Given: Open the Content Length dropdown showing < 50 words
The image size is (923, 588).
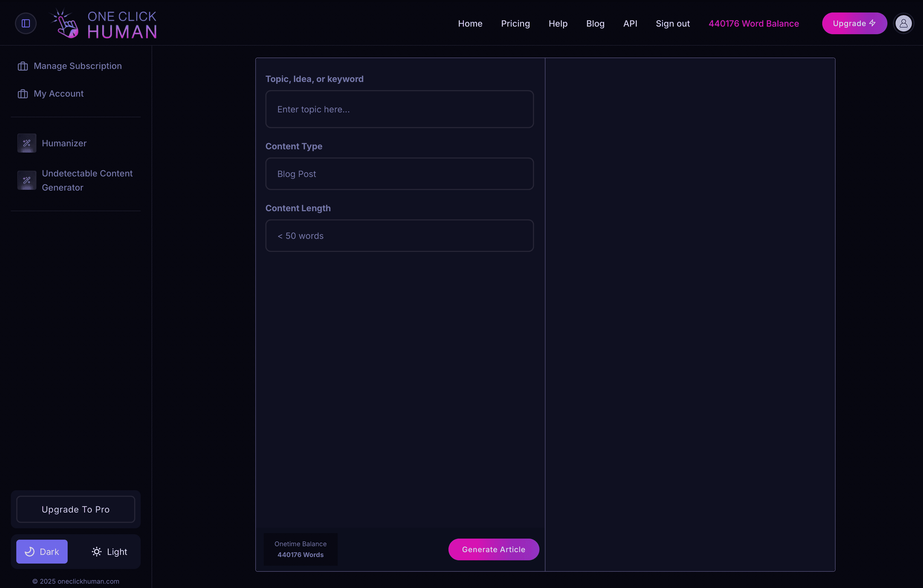Looking at the screenshot, I should click(399, 236).
